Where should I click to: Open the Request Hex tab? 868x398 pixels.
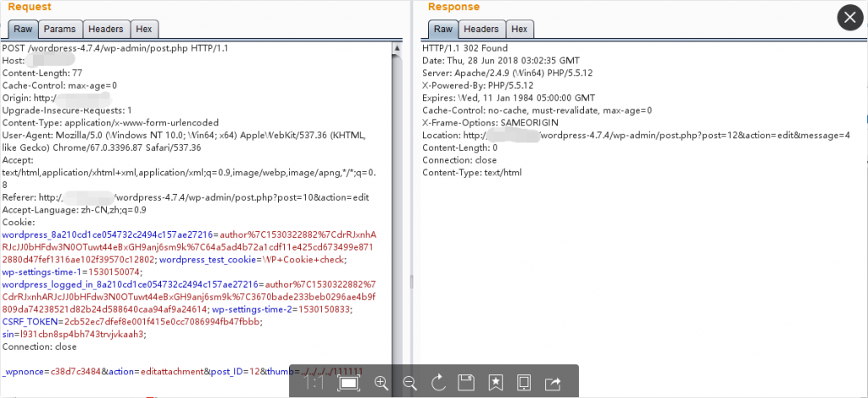pos(144,29)
